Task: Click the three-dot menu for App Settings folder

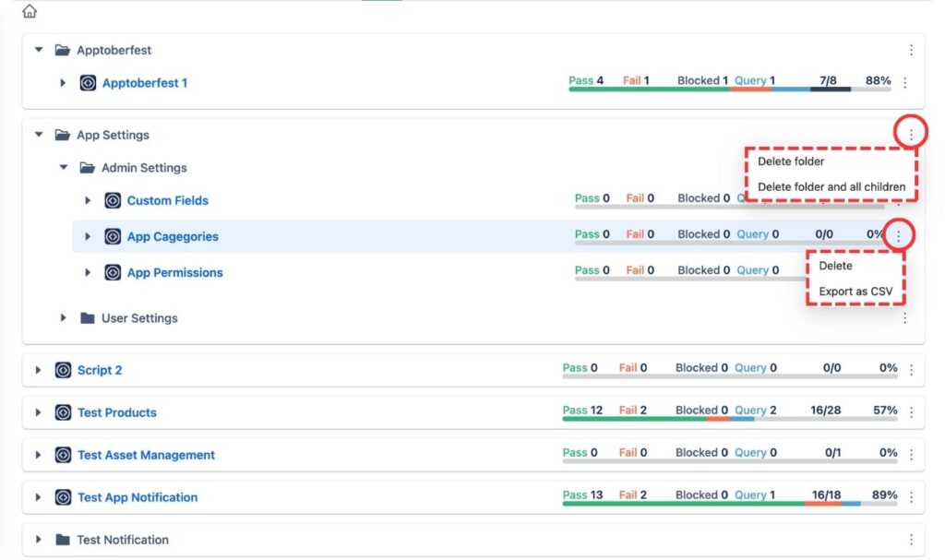Action: click(x=911, y=135)
